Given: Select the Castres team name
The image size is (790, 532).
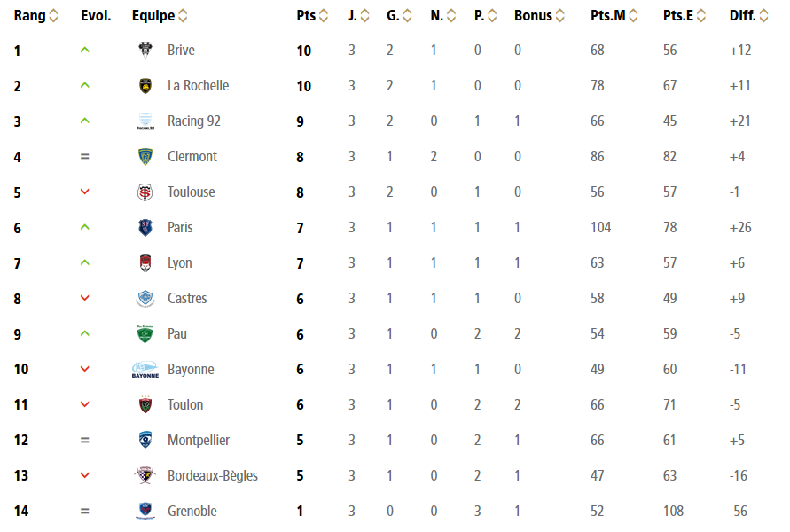Looking at the screenshot, I should coord(187,298).
